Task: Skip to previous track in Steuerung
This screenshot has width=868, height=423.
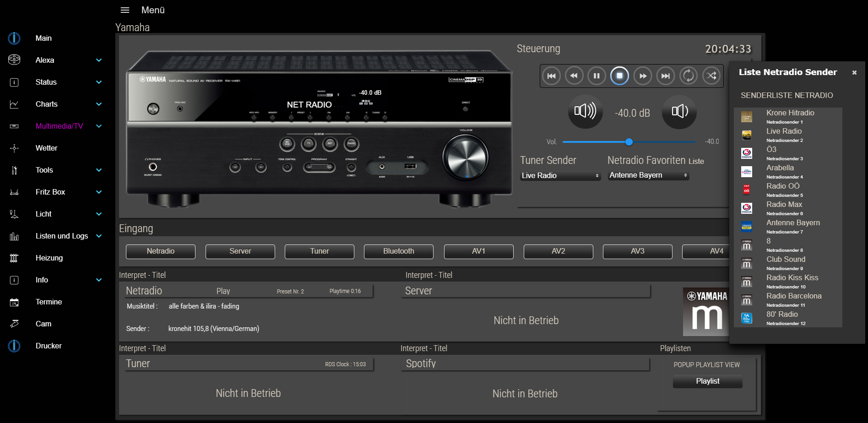Action: point(551,76)
